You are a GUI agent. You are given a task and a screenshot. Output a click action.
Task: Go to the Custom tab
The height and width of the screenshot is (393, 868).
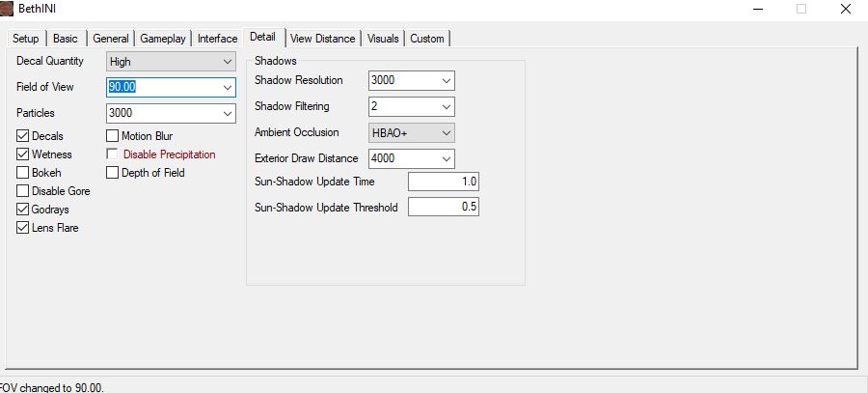(427, 39)
